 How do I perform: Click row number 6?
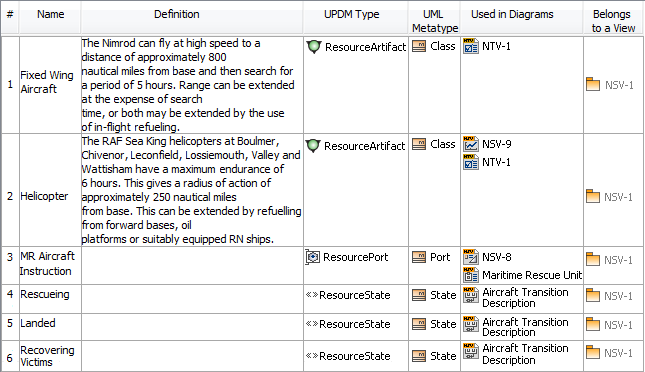pyautogui.click(x=10, y=358)
